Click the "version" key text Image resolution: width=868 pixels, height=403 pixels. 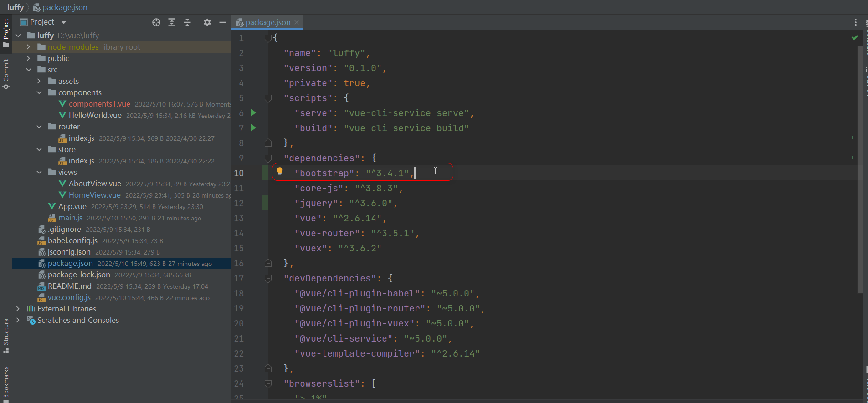(308, 68)
